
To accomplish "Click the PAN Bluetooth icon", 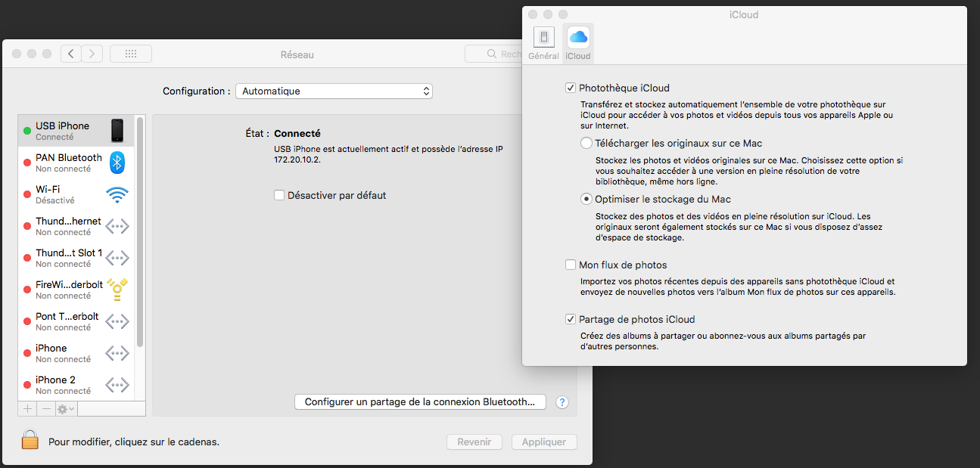I will tap(117, 163).
